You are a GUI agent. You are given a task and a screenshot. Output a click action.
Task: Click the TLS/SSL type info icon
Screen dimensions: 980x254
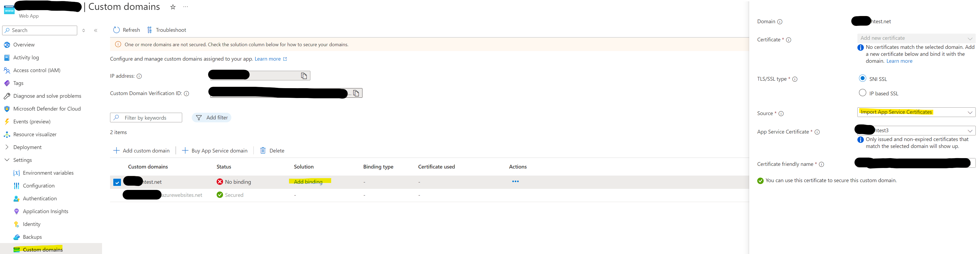[x=795, y=79]
